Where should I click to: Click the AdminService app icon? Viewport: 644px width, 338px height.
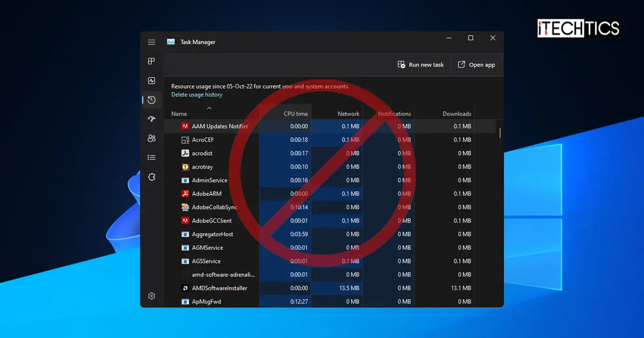[185, 180]
